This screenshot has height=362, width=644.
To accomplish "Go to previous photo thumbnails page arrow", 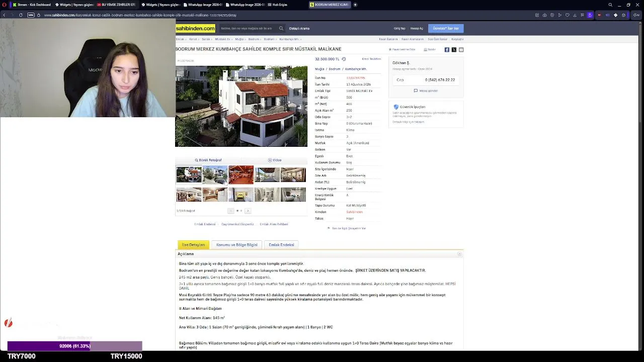I will pyautogui.click(x=231, y=211).
